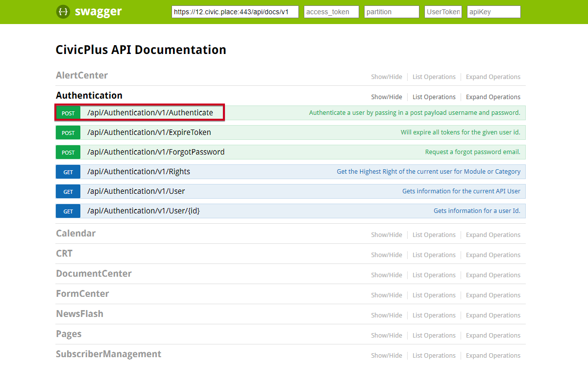
Task: Open /api/Authentication/v1/ForgotPassword endpoint
Action: click(156, 152)
